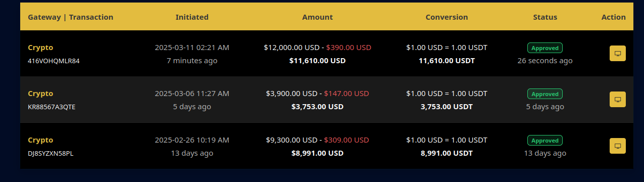Select the 8,991.00 USDT conversion value

click(x=447, y=153)
